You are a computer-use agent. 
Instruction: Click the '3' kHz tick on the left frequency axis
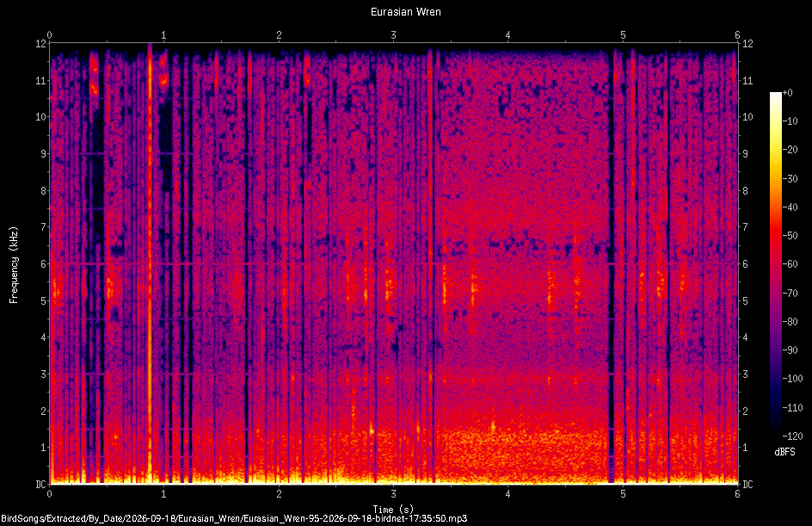[x=43, y=374]
